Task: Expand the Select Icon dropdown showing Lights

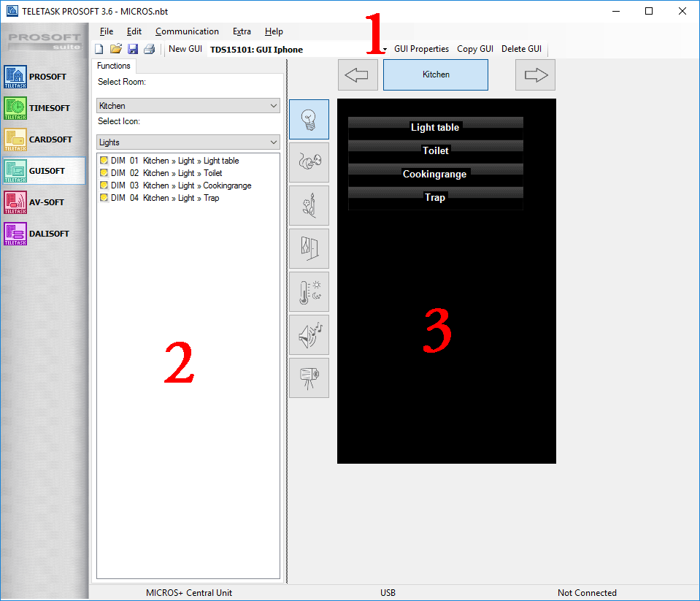Action: pyautogui.click(x=188, y=142)
